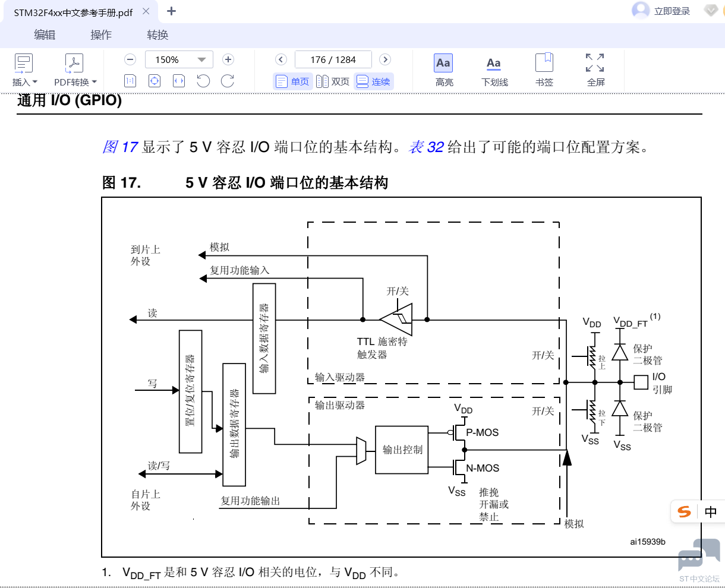This screenshot has width=725, height=588.
Task: Fit page to window width
Action: pyautogui.click(x=179, y=81)
